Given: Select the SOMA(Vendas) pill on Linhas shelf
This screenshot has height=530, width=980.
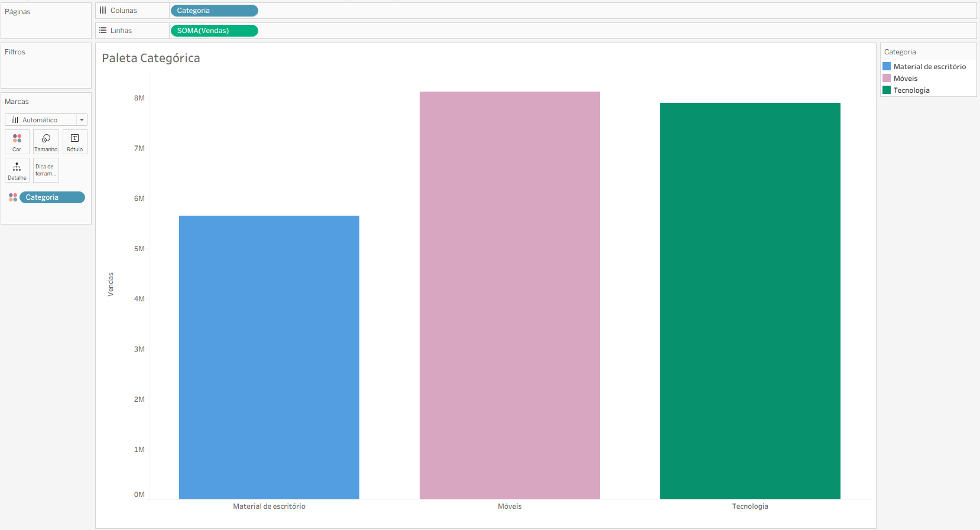Looking at the screenshot, I should (x=214, y=31).
